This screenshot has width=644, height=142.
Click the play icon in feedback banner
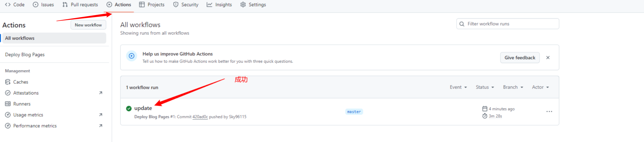coord(131,56)
